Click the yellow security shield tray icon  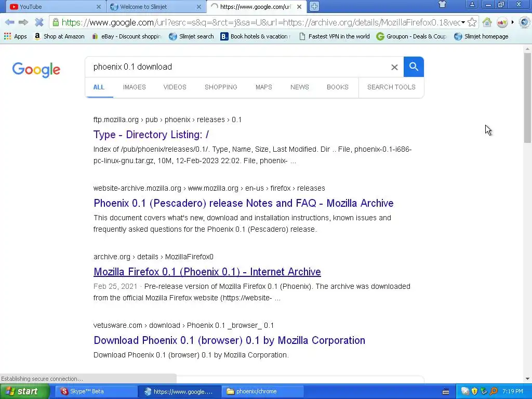tap(474, 392)
